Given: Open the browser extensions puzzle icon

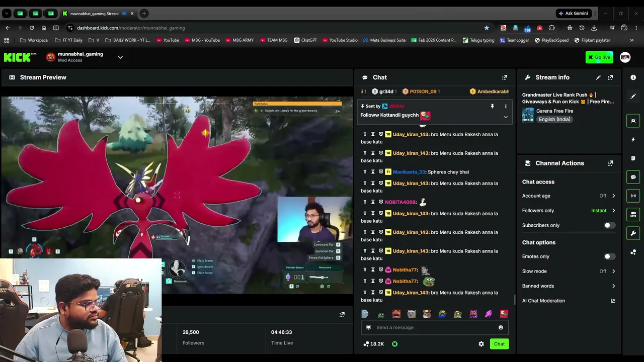Looking at the screenshot, I should pyautogui.click(x=552, y=28).
